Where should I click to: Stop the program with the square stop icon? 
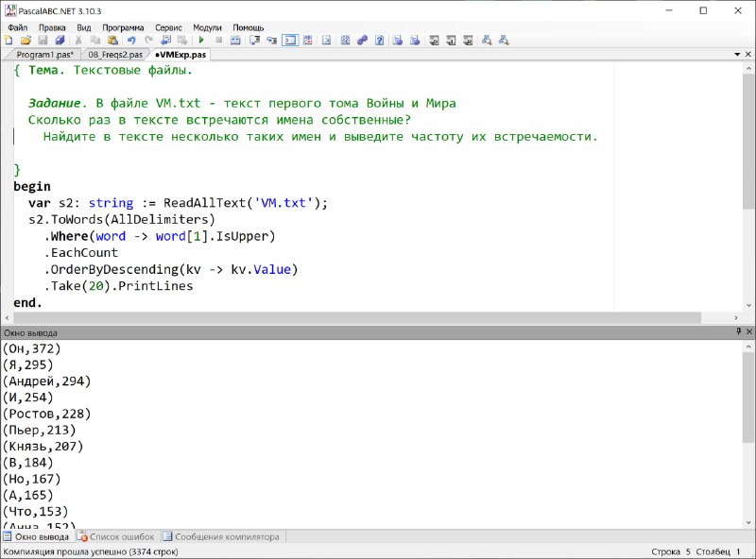pos(218,41)
